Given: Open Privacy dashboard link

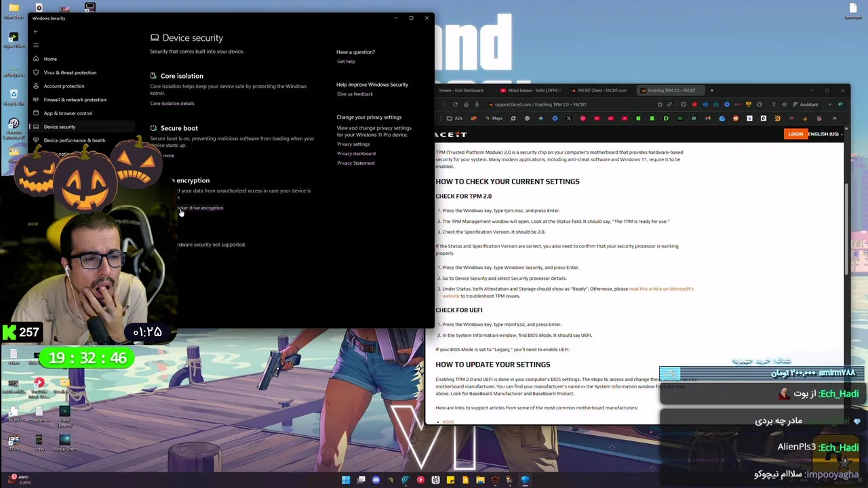Looking at the screenshot, I should pyautogui.click(x=356, y=154).
